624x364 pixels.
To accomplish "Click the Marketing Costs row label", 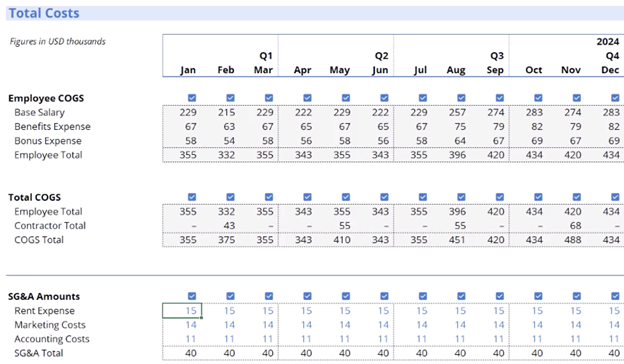I will click(50, 325).
